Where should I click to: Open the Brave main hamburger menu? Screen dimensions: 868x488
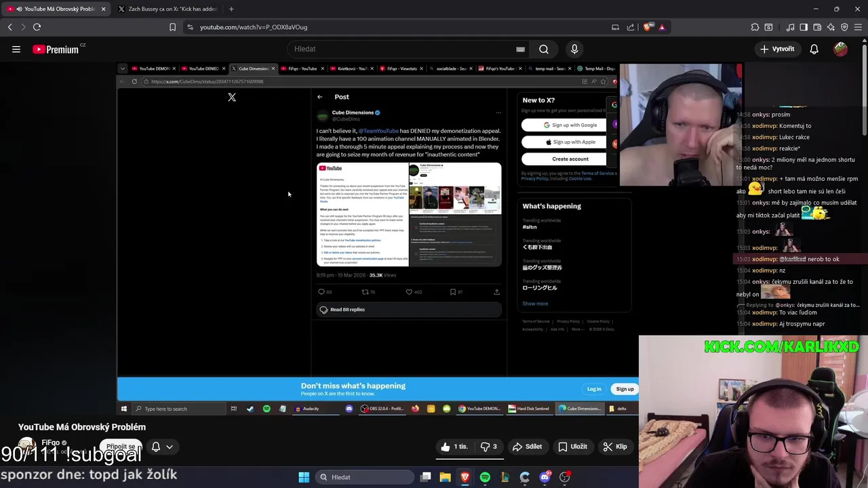pos(859,27)
